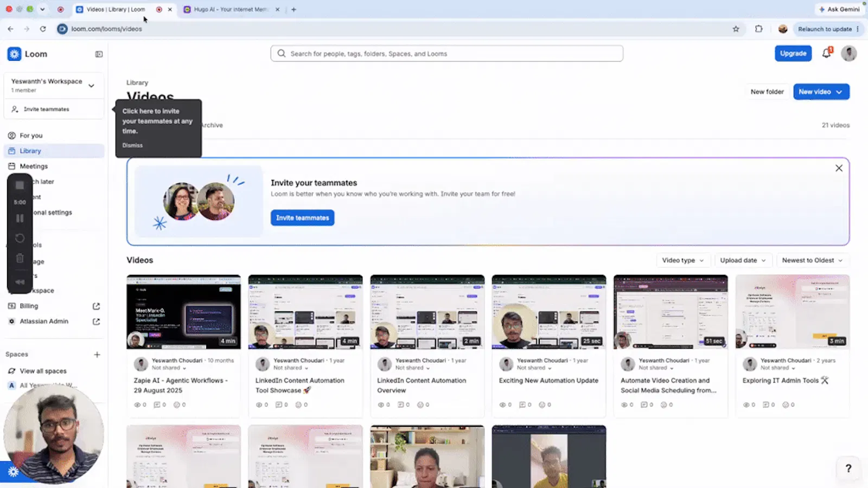Click the Loom logo icon
This screenshot has width=868, height=488.
coord(14,54)
